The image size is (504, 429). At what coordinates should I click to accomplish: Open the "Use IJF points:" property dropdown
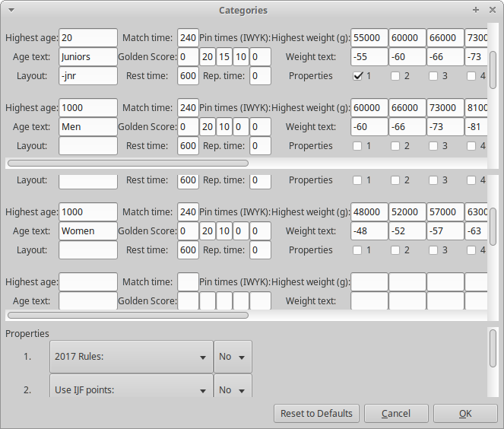click(x=131, y=390)
